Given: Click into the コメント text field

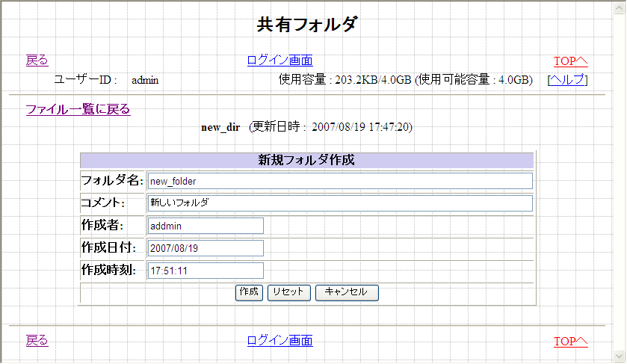Looking at the screenshot, I should 339,203.
